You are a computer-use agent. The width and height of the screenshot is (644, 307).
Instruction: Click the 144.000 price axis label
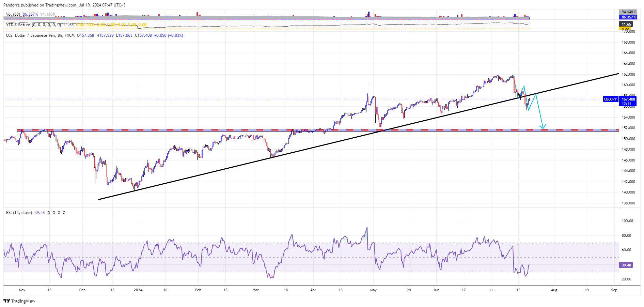pyautogui.click(x=628, y=171)
